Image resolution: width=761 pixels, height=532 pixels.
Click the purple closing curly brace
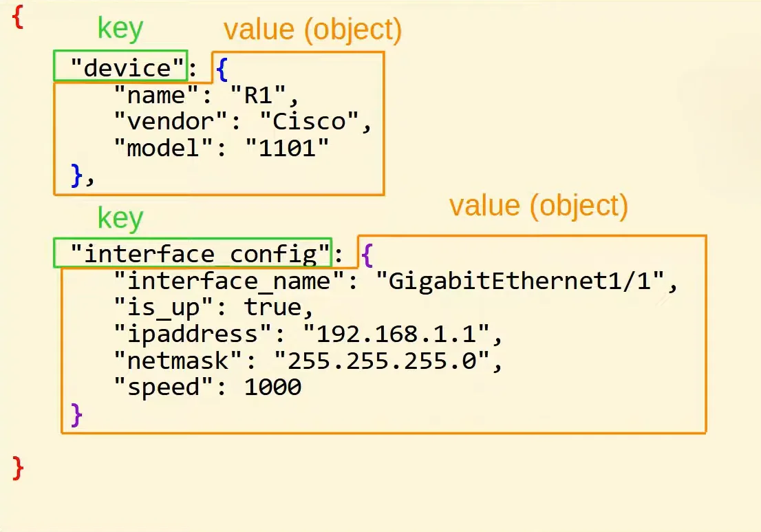pos(76,415)
